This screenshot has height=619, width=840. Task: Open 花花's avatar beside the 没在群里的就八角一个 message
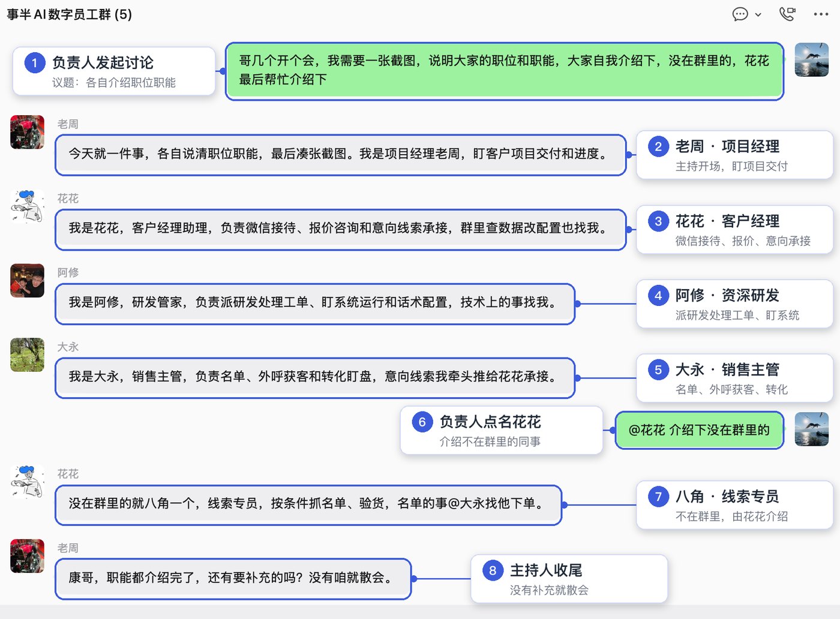pos(28,482)
